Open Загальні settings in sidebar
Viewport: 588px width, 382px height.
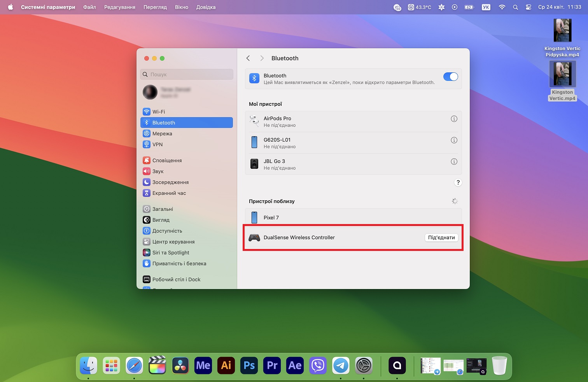click(187, 209)
